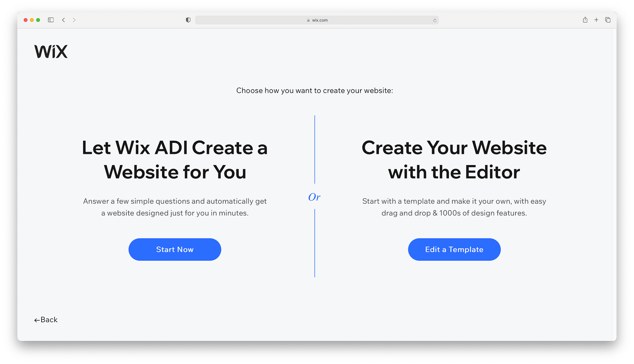Image resolution: width=634 pixels, height=364 pixels.
Task: Click the forward navigation arrow
Action: (x=74, y=20)
